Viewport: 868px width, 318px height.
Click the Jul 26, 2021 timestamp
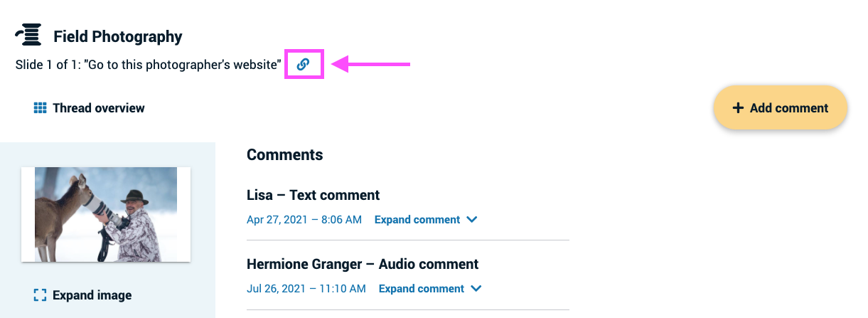(306, 289)
